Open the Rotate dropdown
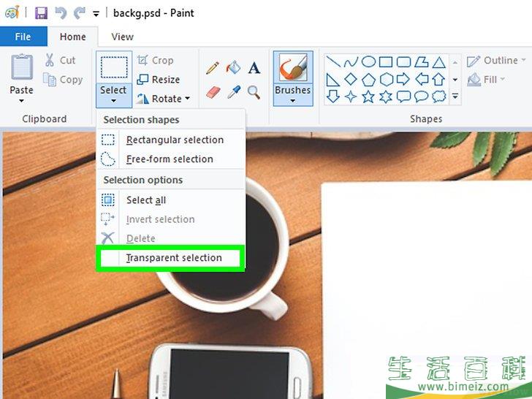This screenshot has height=399, width=532. 163,99
